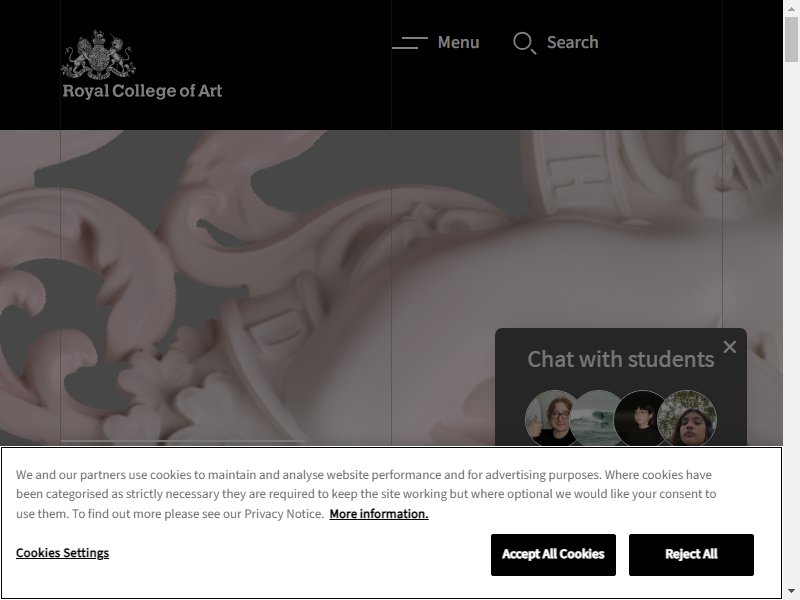Click the Chat with students heading
The image size is (800, 600).
coord(620,360)
